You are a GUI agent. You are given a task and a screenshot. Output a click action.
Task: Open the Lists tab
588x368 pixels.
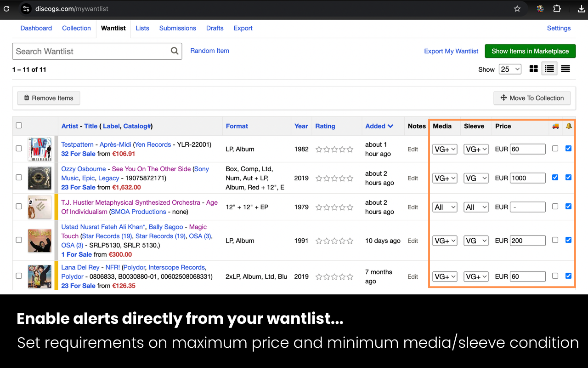click(142, 28)
